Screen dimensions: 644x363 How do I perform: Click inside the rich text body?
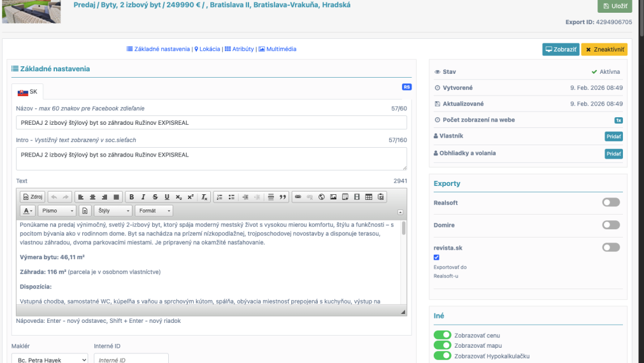point(209,262)
